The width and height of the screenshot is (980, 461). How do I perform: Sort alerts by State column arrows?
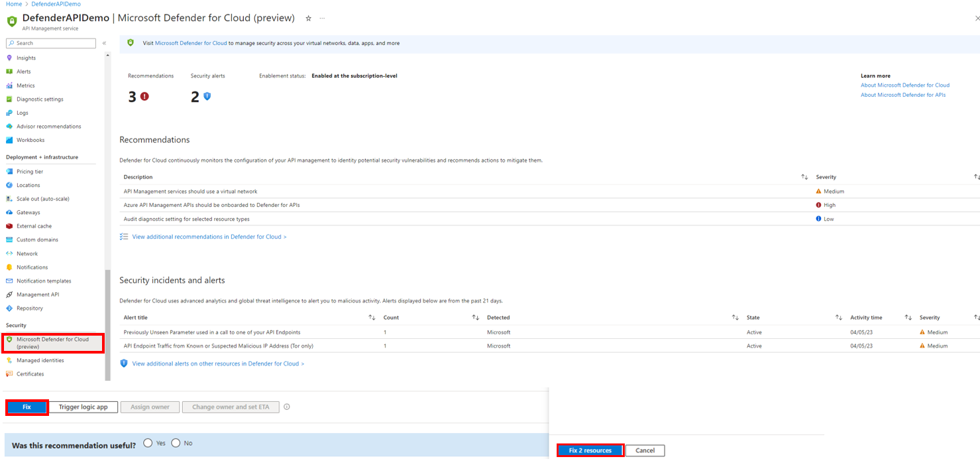point(839,318)
